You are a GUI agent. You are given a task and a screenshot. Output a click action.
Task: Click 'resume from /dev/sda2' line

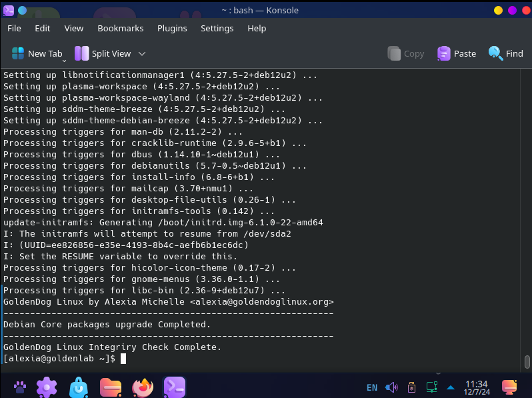(x=147, y=234)
